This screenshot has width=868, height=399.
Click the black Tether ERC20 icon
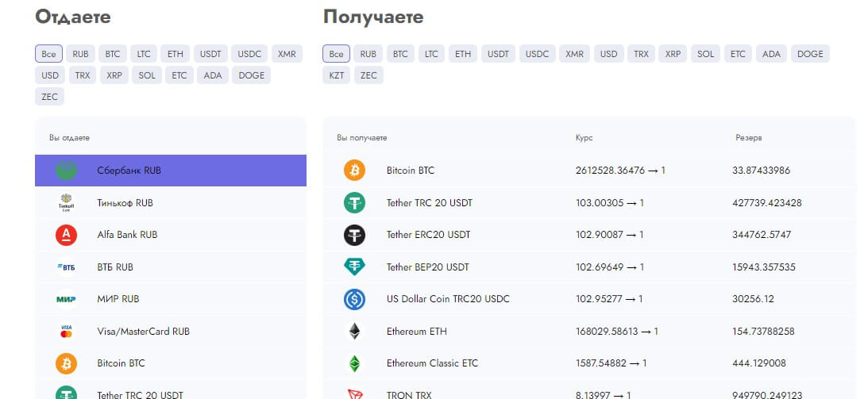click(354, 235)
